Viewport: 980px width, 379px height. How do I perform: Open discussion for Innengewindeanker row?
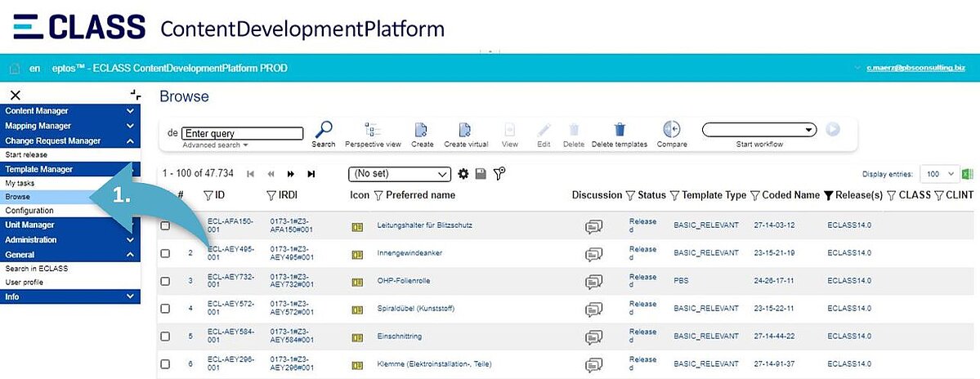(594, 254)
